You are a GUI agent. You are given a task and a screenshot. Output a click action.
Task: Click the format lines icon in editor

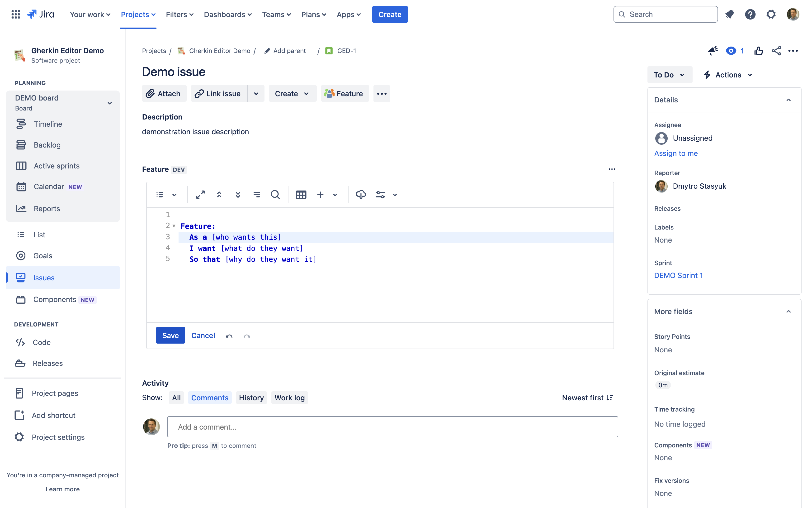(x=257, y=195)
